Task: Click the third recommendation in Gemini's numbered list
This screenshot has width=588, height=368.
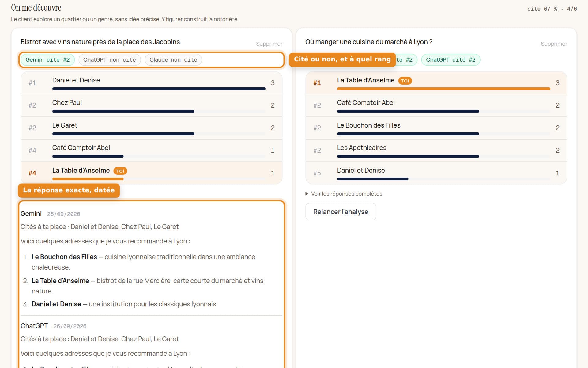Action: point(125,304)
